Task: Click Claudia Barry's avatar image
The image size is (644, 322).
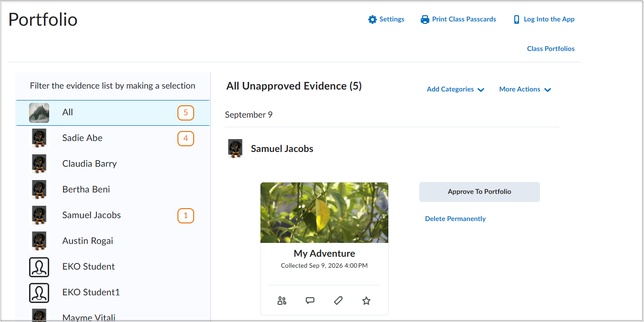Action: 39,164
